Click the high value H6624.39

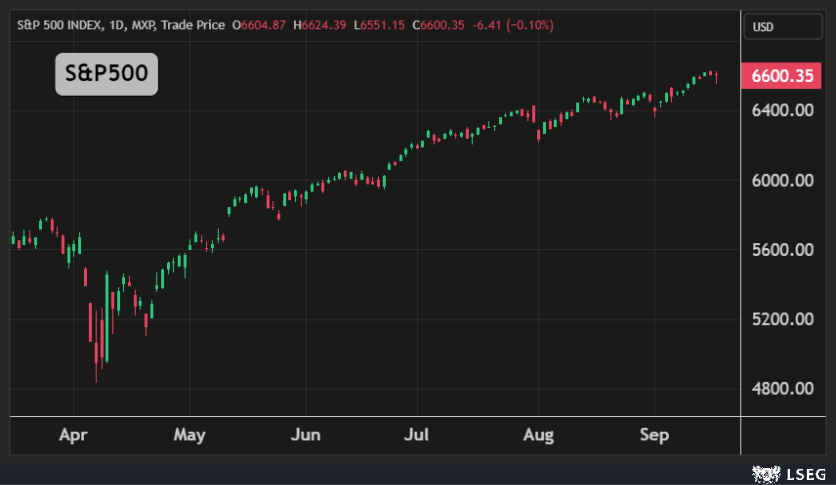click(320, 22)
